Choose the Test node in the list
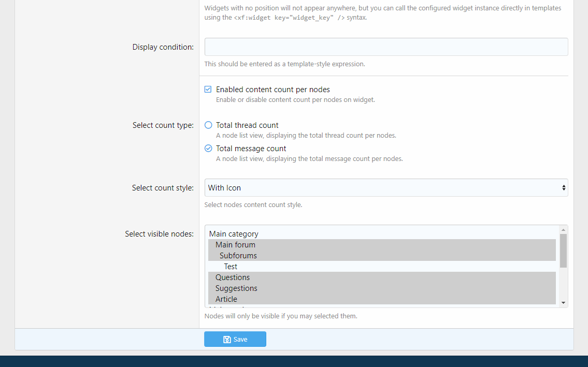The height and width of the screenshot is (367, 588). 231,267
